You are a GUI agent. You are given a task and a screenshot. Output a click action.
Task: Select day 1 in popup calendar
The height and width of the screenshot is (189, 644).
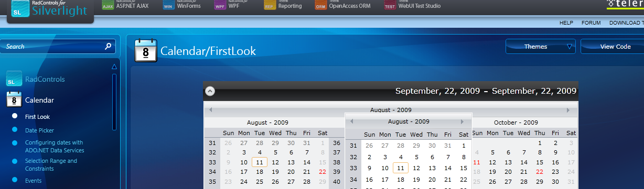464,146
